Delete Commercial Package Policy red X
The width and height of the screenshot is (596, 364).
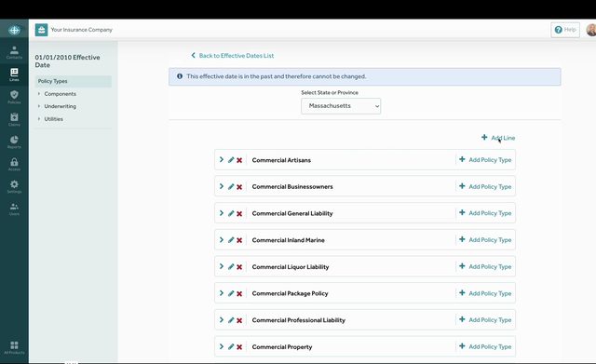coord(239,293)
